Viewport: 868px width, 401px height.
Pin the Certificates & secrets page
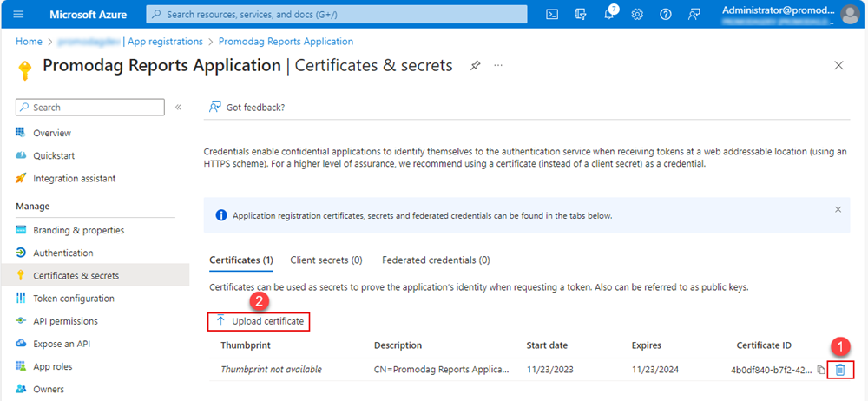point(475,66)
